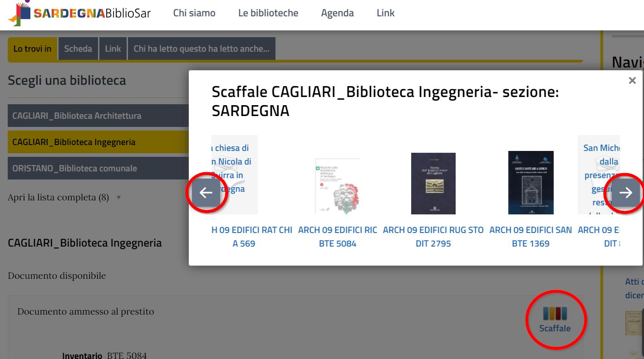Switch to the Scheda tab
Viewport: 644px width, 359px height.
pos(78,49)
